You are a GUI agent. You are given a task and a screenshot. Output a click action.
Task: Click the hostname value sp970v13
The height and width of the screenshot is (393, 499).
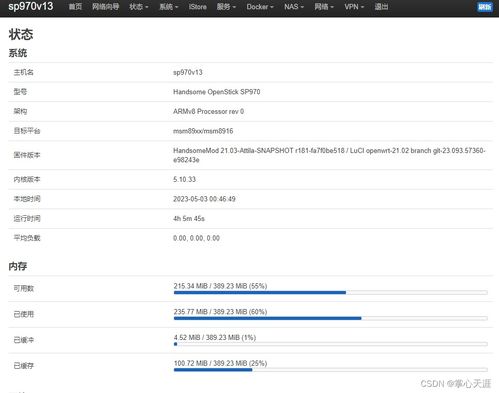[x=188, y=72]
